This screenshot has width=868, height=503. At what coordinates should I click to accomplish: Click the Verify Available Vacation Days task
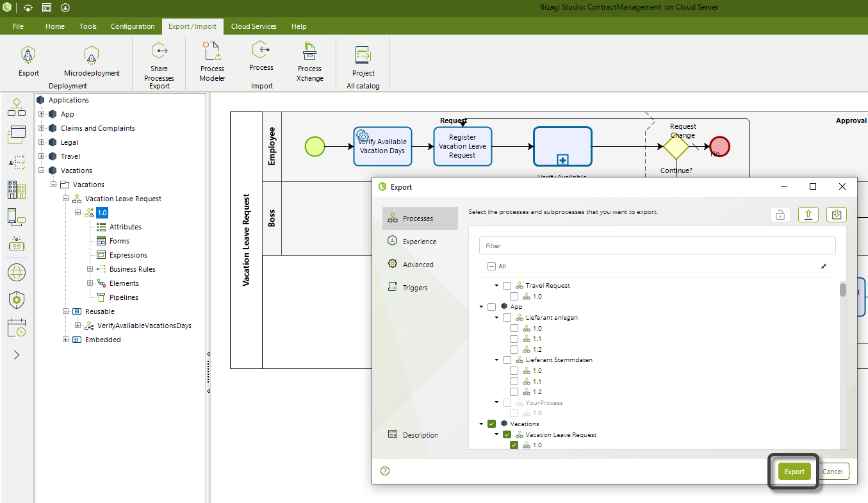click(x=382, y=147)
